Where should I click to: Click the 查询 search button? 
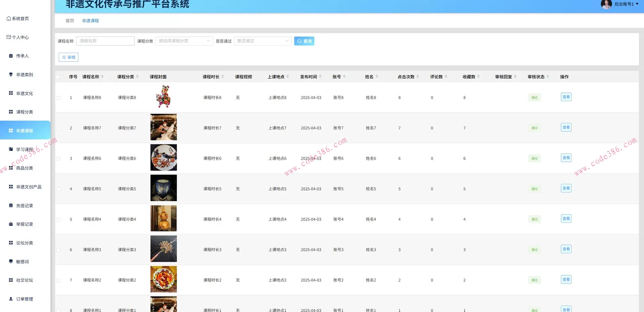coord(304,41)
